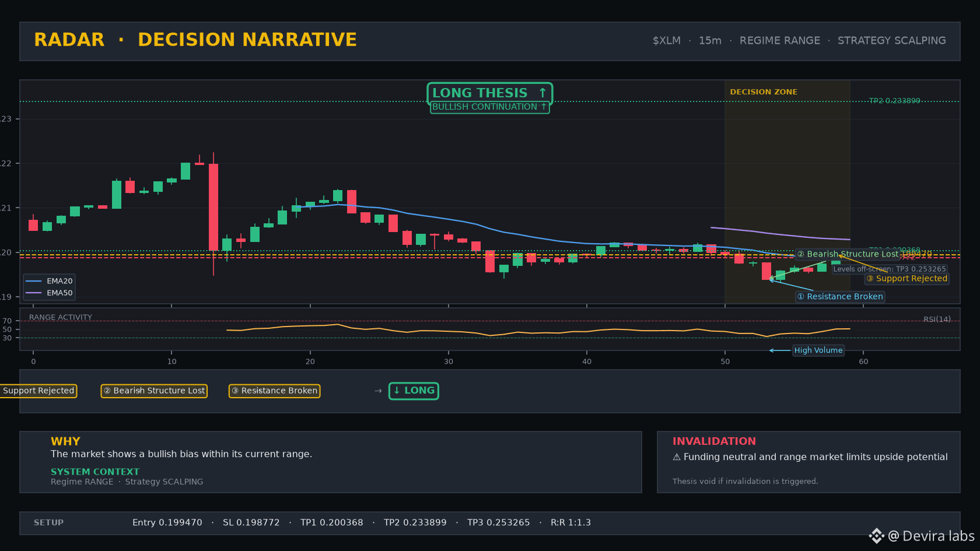This screenshot has width=980, height=551.
Task: Click the DECISION ZONE label
Action: click(x=764, y=92)
